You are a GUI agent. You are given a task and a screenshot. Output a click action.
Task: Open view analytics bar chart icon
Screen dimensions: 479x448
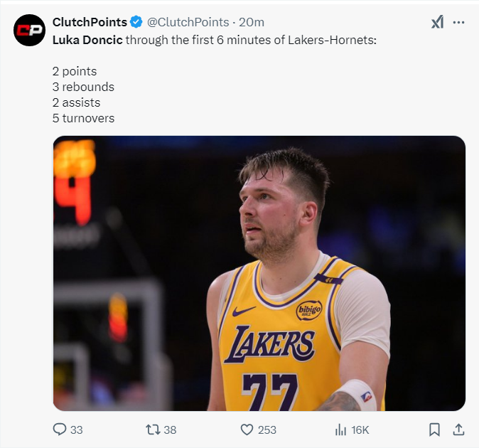coord(340,430)
